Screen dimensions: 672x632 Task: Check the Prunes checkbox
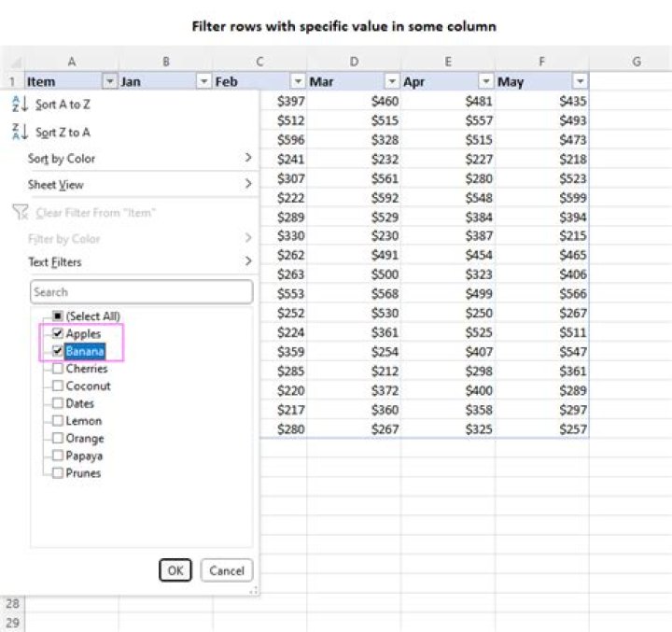58,473
